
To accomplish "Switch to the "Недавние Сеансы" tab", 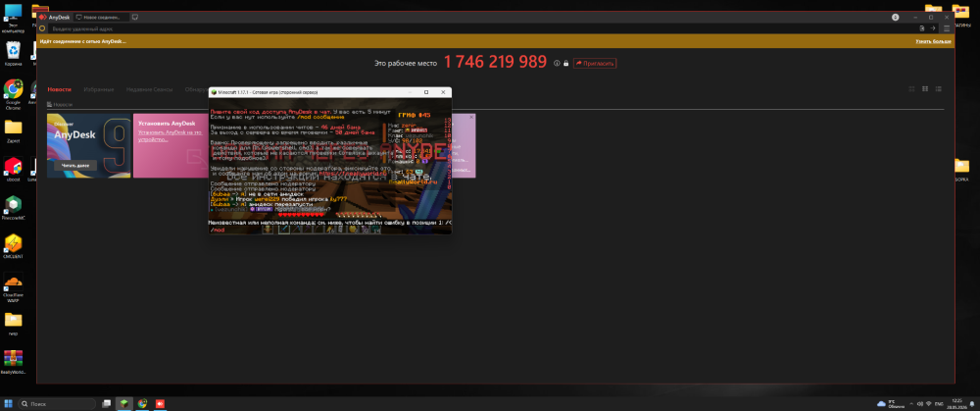I will click(x=149, y=89).
